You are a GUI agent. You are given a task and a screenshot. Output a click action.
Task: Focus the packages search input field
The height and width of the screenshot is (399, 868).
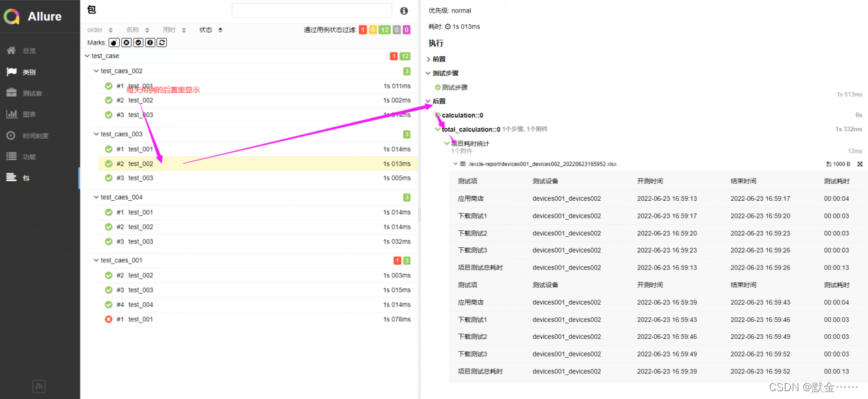click(312, 10)
